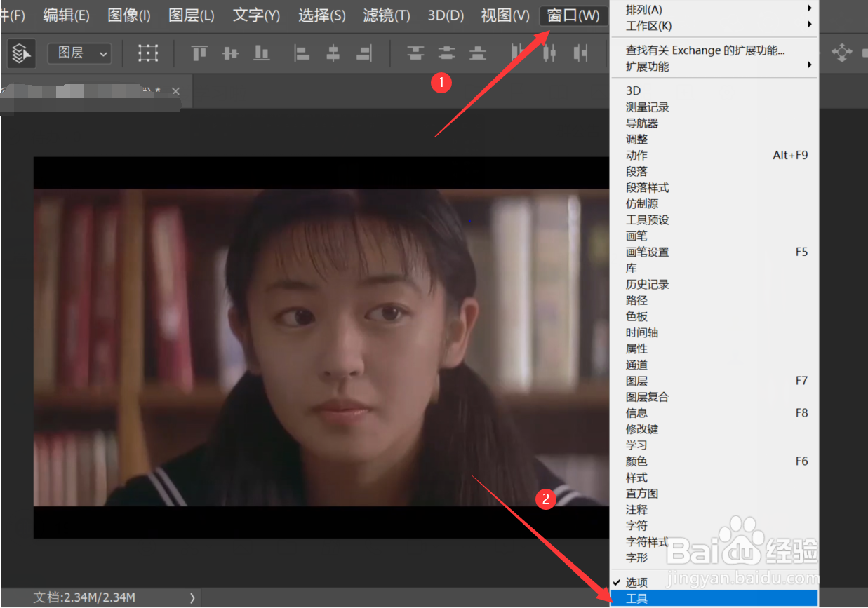Toggle the 段落 panel
This screenshot has height=608, width=868.
coord(714,172)
